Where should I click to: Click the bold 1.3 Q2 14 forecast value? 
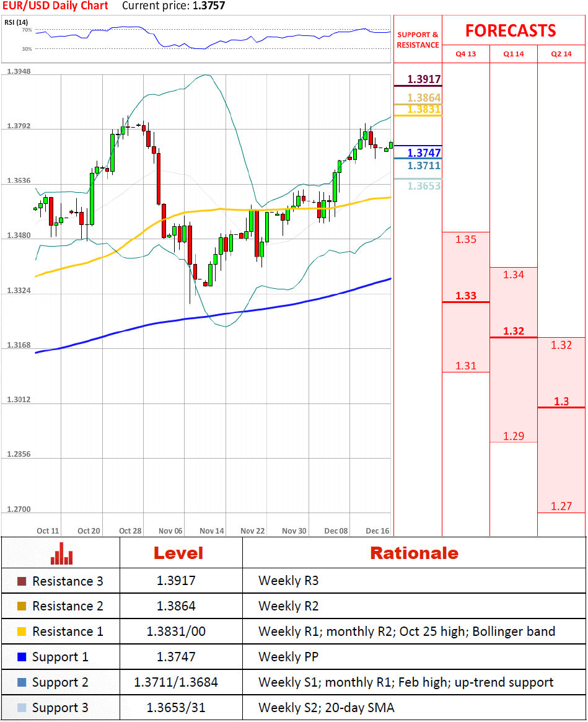pyautogui.click(x=561, y=402)
